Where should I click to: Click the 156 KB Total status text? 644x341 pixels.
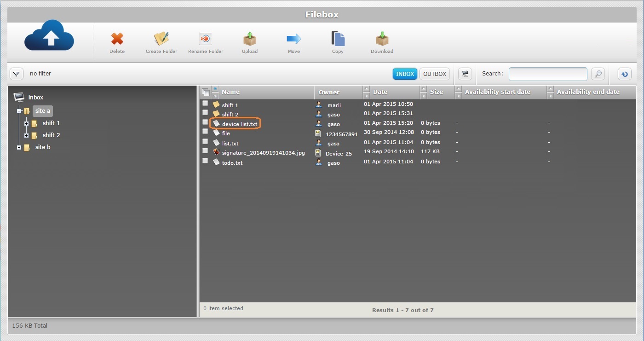(30, 326)
